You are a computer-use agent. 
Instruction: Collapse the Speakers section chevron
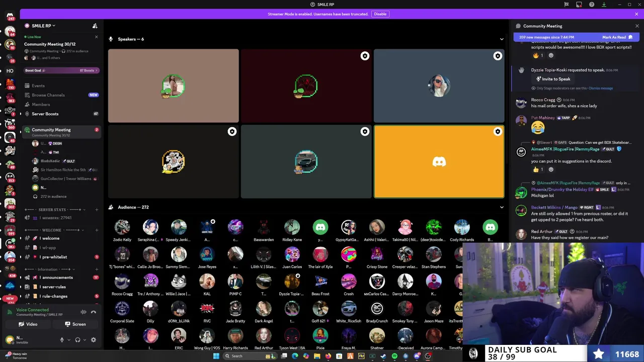(x=502, y=39)
